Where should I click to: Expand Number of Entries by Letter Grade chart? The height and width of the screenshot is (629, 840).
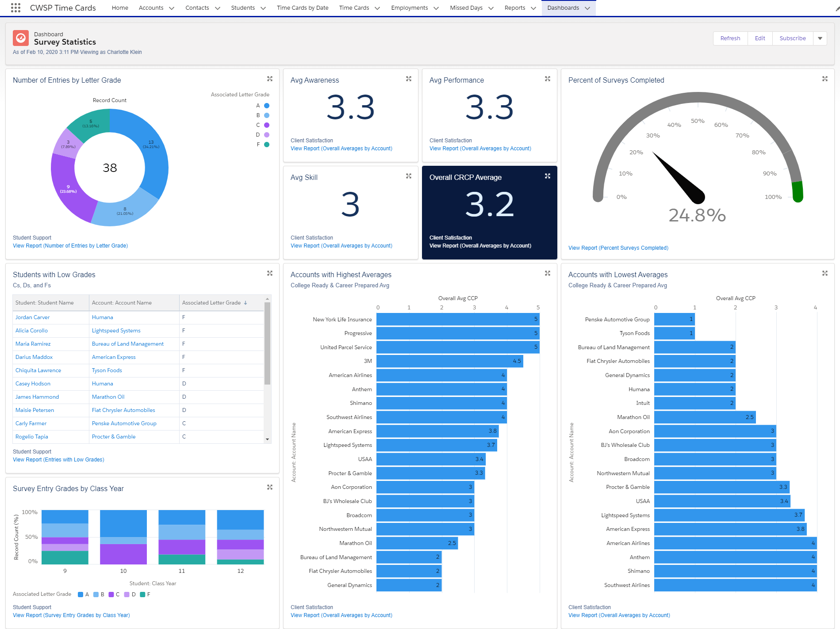coord(270,79)
